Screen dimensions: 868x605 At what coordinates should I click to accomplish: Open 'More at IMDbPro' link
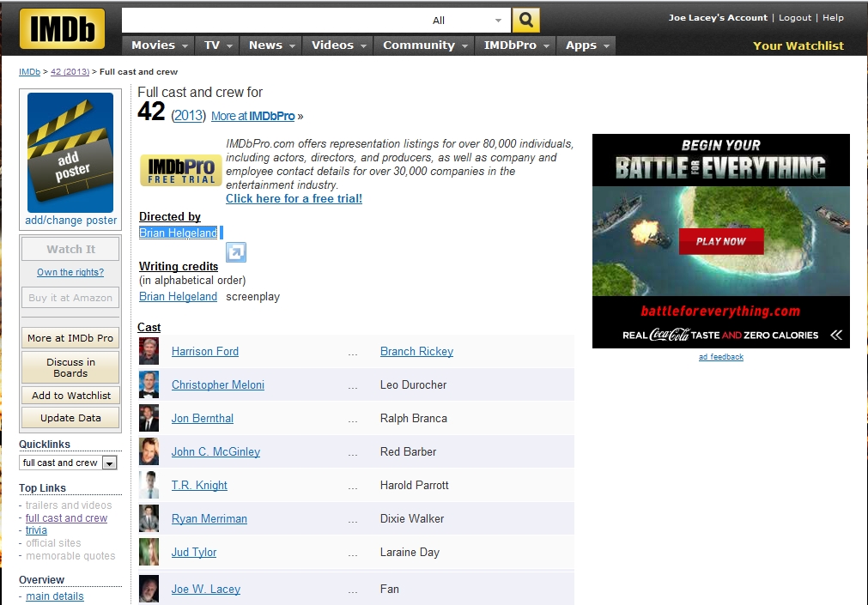253,116
